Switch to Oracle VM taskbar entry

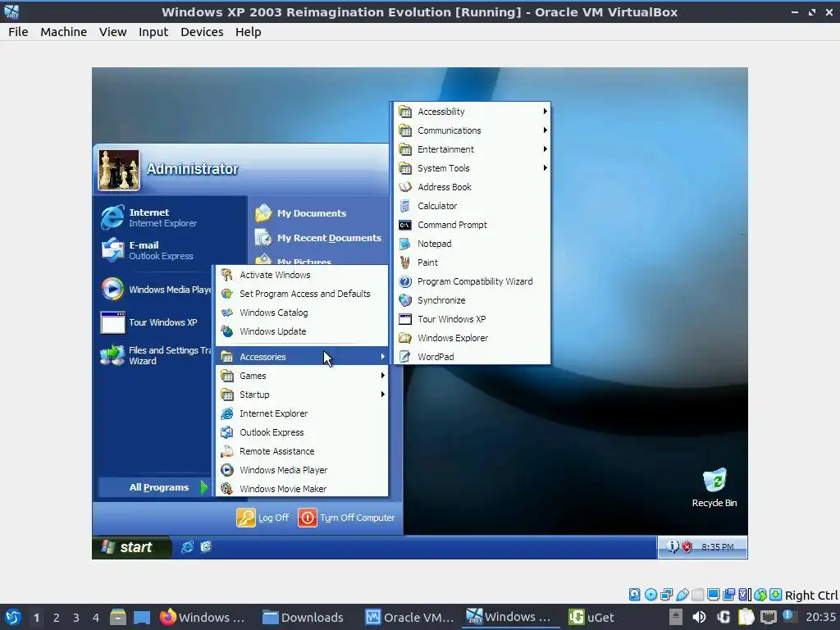410,618
